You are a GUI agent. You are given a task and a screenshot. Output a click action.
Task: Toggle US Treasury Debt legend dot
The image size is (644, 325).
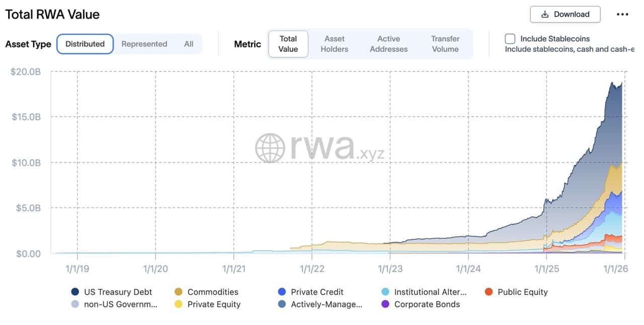coord(75,292)
